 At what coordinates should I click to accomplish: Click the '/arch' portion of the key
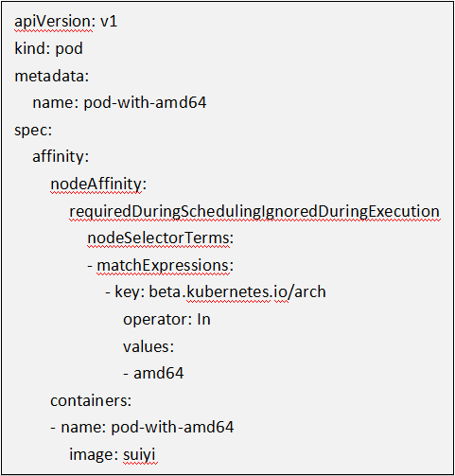(x=307, y=292)
